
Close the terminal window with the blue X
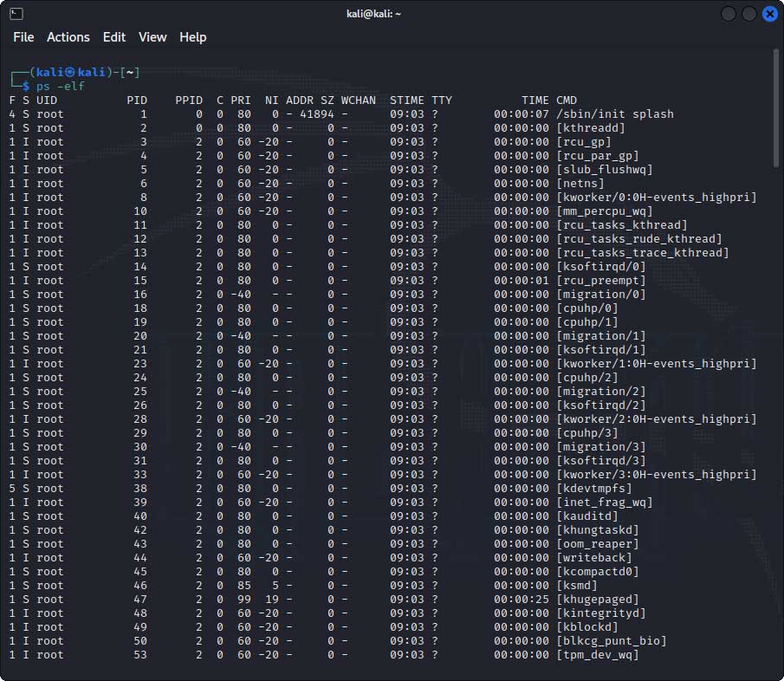770,14
